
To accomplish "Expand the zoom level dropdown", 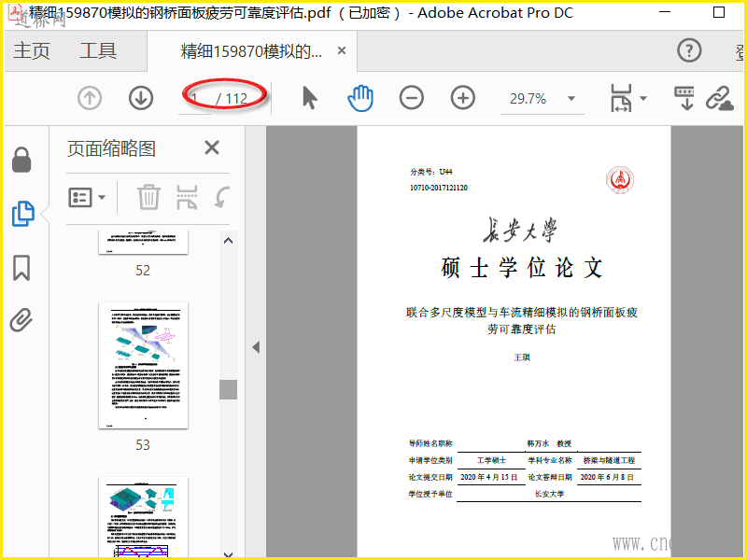I will pyautogui.click(x=571, y=99).
